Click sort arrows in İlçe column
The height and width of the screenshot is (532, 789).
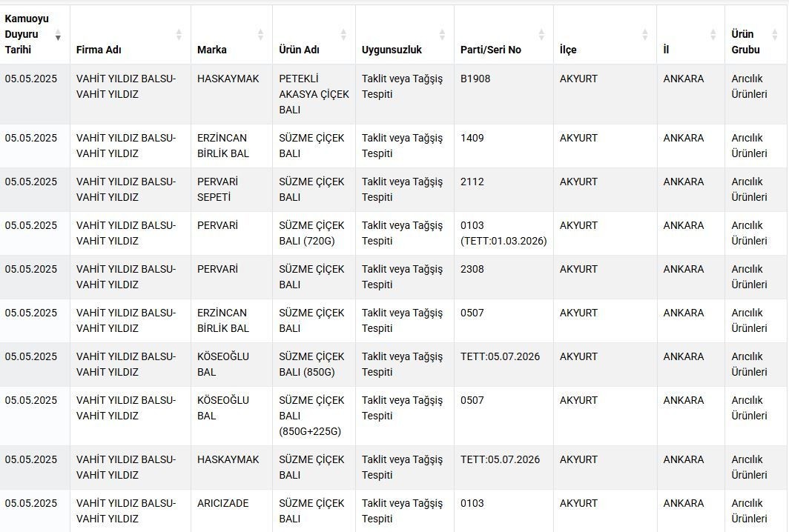pyautogui.click(x=645, y=35)
